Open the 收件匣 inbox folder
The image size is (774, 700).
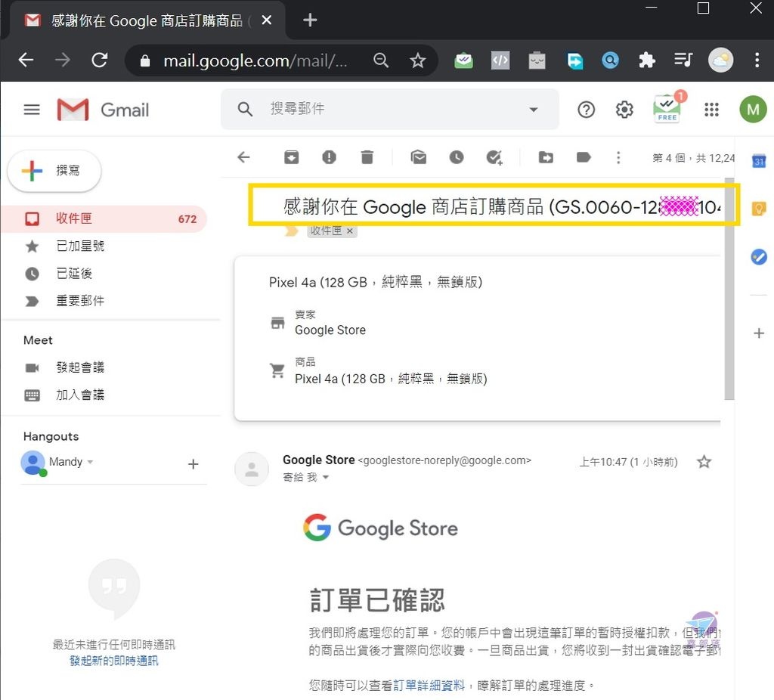[x=104, y=218]
